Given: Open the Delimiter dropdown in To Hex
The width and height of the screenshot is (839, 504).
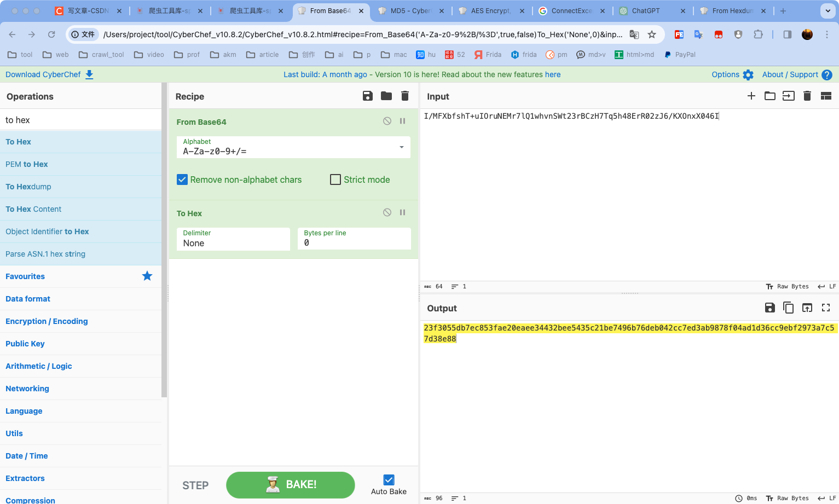Looking at the screenshot, I should (x=233, y=239).
